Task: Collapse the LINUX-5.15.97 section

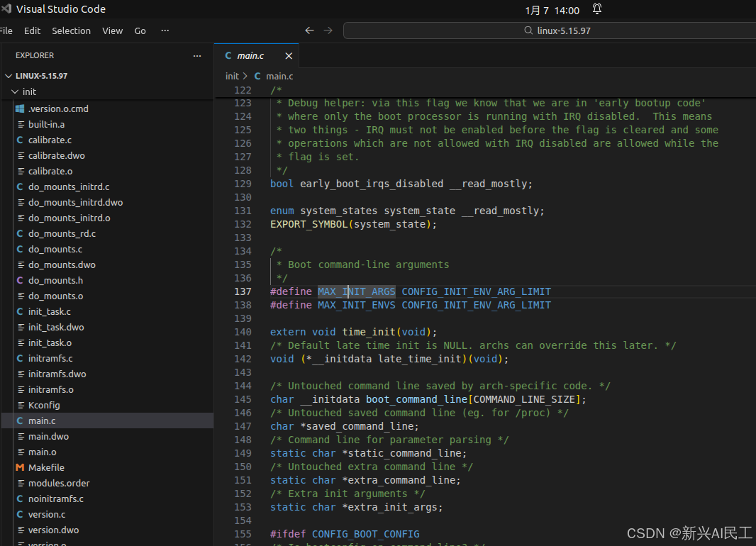Action: coord(9,75)
